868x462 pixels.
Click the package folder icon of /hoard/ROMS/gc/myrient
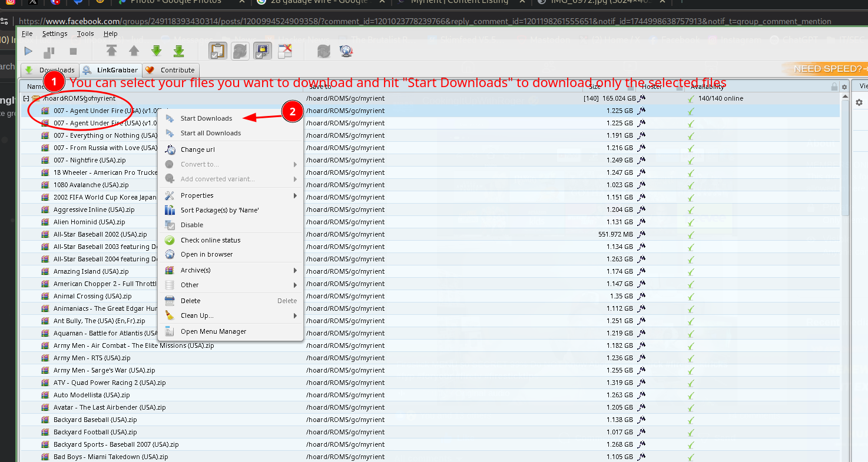coord(35,98)
